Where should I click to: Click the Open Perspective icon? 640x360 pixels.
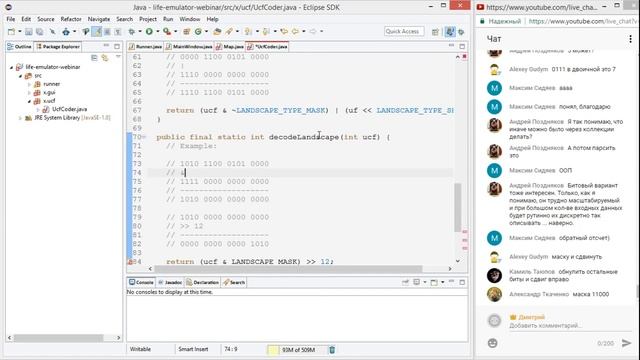[x=435, y=31]
